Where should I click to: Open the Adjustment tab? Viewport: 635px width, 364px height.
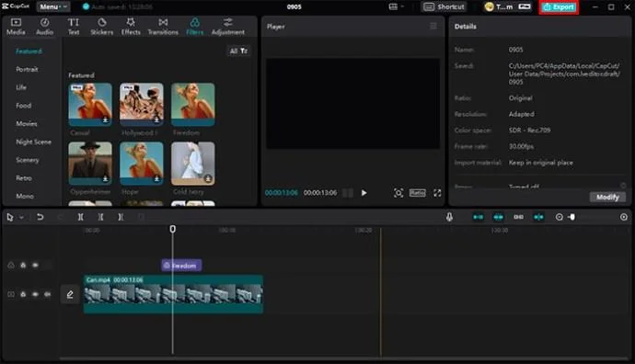pyautogui.click(x=228, y=27)
